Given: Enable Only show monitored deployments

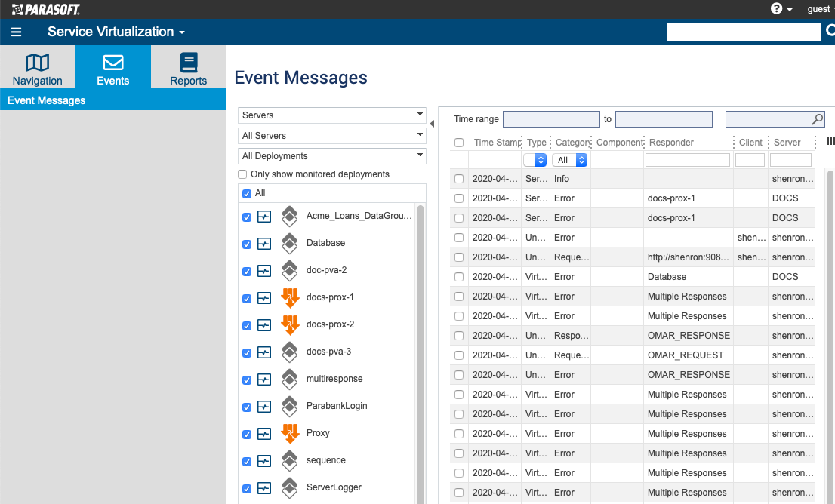Looking at the screenshot, I should pyautogui.click(x=242, y=174).
